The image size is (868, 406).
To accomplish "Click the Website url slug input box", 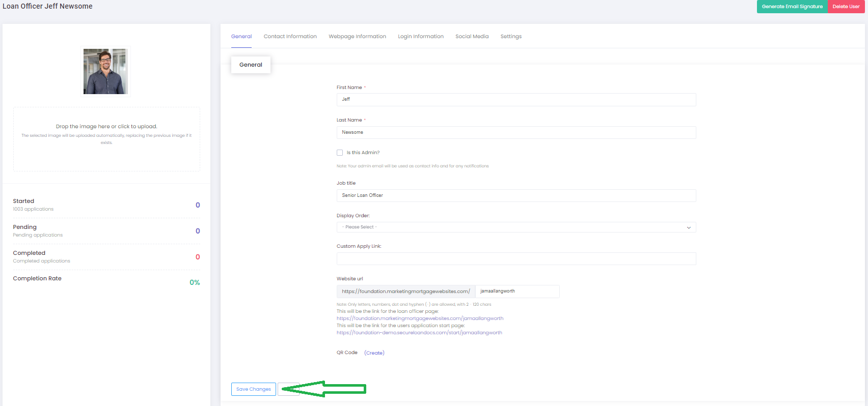I will tap(517, 292).
